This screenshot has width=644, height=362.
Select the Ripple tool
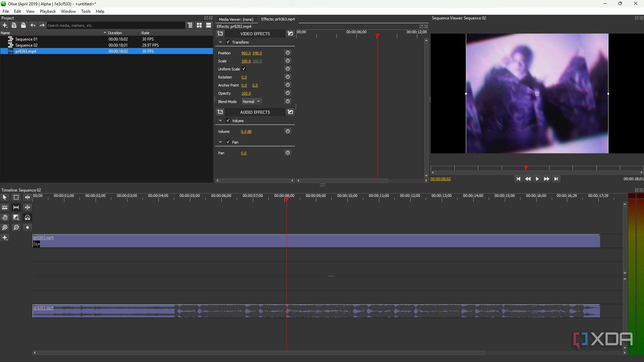(x=27, y=197)
